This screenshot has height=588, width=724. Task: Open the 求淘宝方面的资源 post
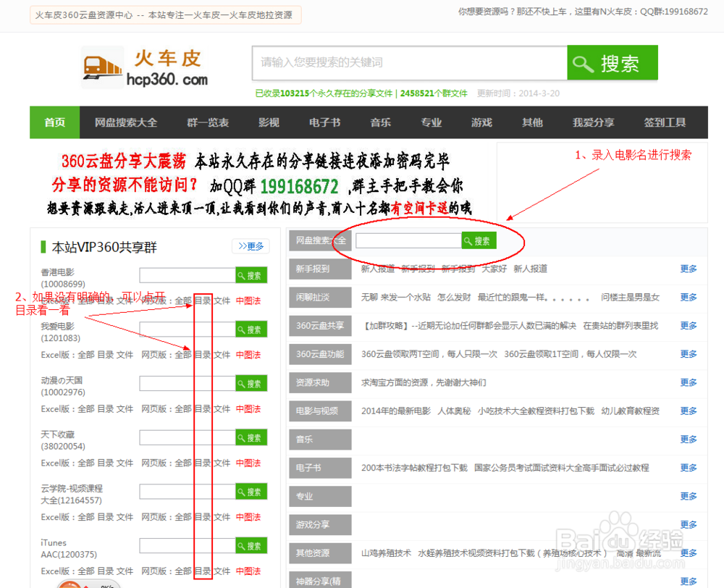click(424, 382)
